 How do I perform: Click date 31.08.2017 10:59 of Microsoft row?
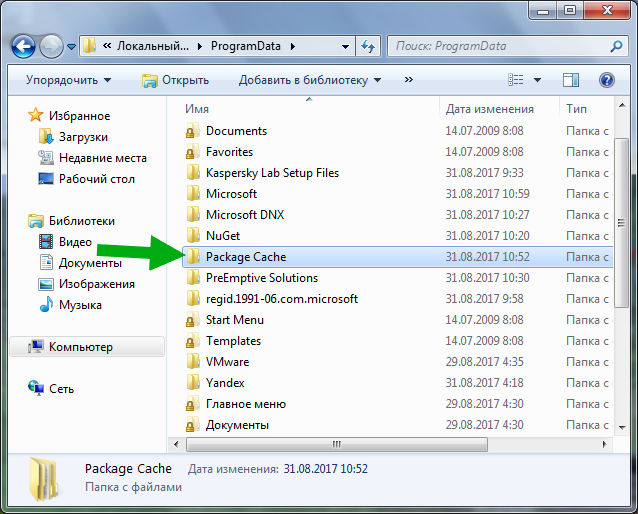(x=487, y=194)
